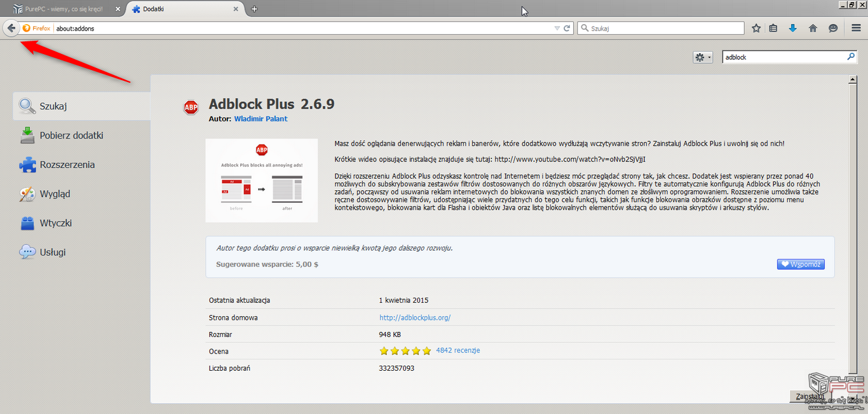Click the date text 1 kwietnia 2015
This screenshot has width=868, height=414.
pos(404,300)
